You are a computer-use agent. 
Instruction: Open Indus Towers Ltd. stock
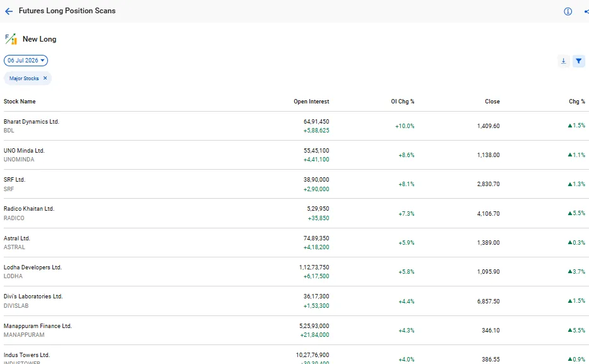pos(27,355)
